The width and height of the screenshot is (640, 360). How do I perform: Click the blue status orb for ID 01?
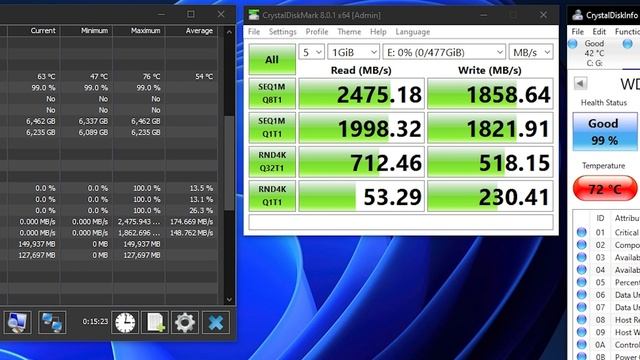pyautogui.click(x=582, y=232)
